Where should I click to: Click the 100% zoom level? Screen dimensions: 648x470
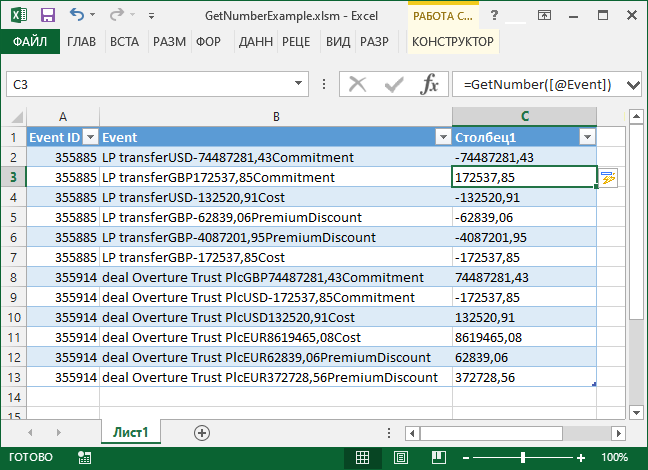pos(614,457)
